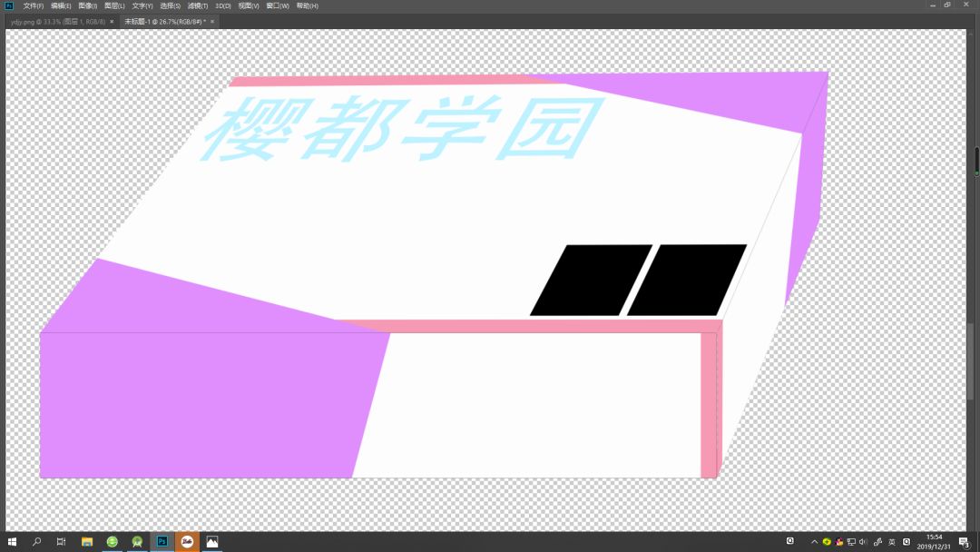The width and height of the screenshot is (980, 552).
Task: Minimize the Photoshop window
Action: coord(933,5)
